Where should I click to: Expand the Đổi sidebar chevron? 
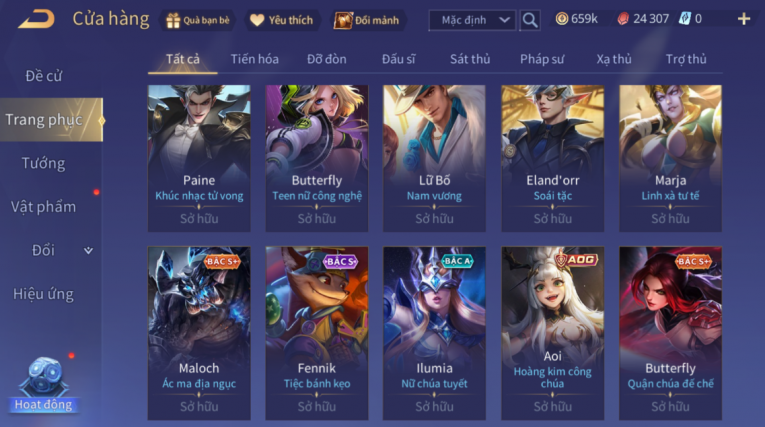coord(88,250)
